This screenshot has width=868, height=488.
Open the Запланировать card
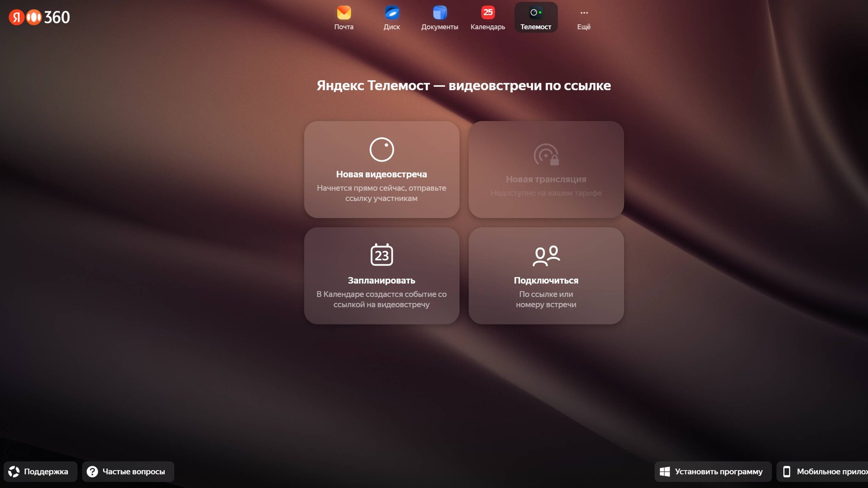coord(382,276)
